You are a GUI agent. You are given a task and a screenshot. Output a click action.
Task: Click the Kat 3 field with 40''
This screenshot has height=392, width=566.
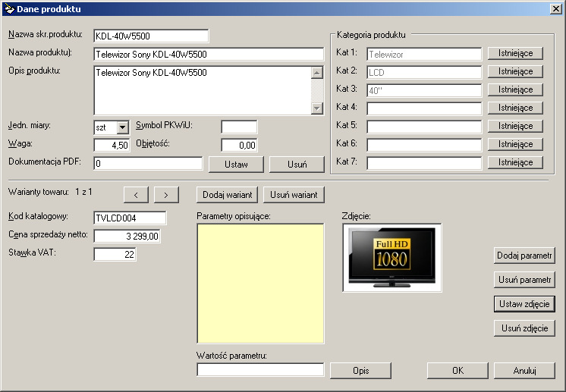424,90
